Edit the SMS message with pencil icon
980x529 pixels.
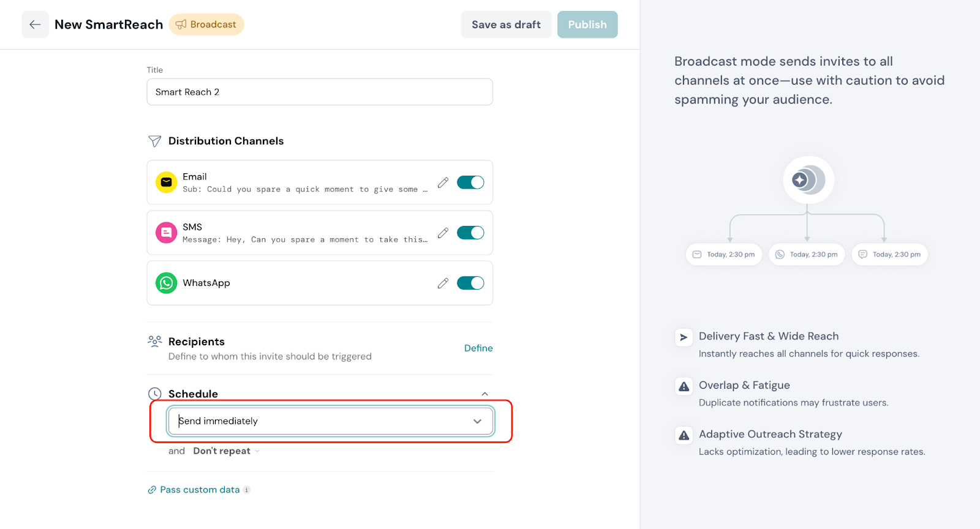pyautogui.click(x=443, y=233)
